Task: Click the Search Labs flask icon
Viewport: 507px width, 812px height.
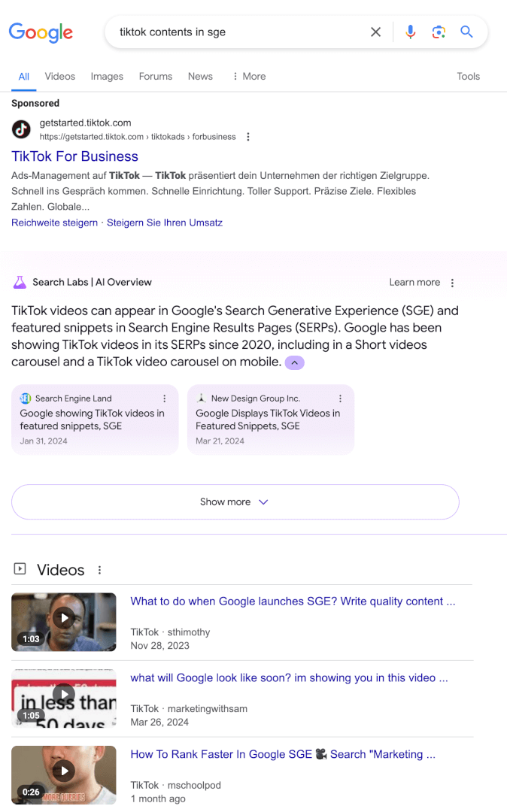Action: pyautogui.click(x=20, y=282)
